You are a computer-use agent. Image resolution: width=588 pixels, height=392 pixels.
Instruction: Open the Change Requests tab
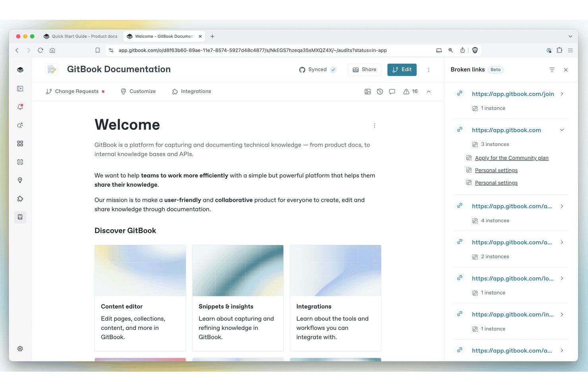pos(75,91)
